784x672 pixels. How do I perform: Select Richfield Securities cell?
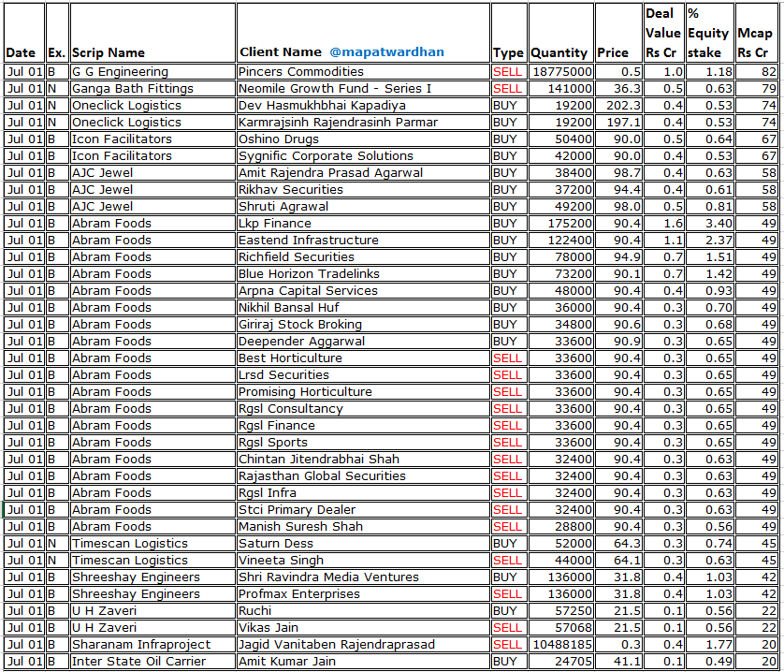click(x=364, y=256)
